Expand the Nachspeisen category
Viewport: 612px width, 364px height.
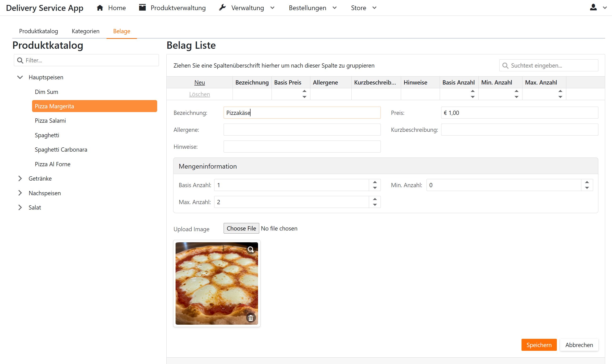click(x=20, y=193)
